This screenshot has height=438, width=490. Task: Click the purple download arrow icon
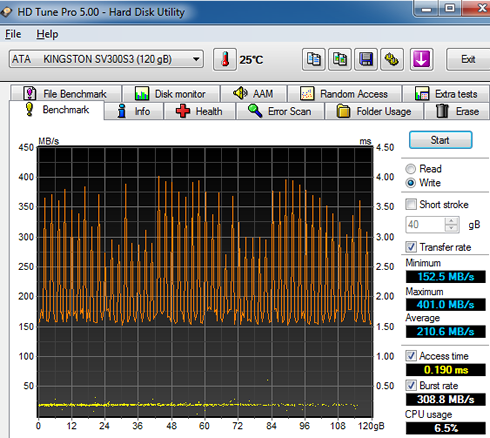[422, 60]
